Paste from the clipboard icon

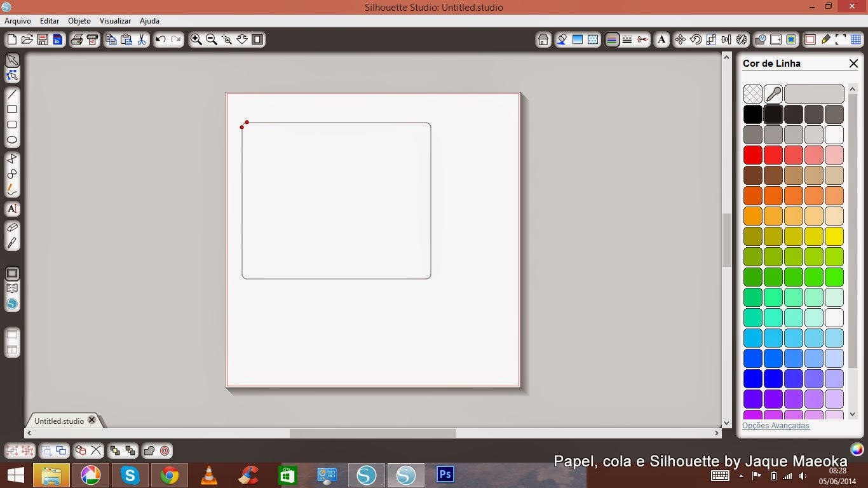point(126,39)
